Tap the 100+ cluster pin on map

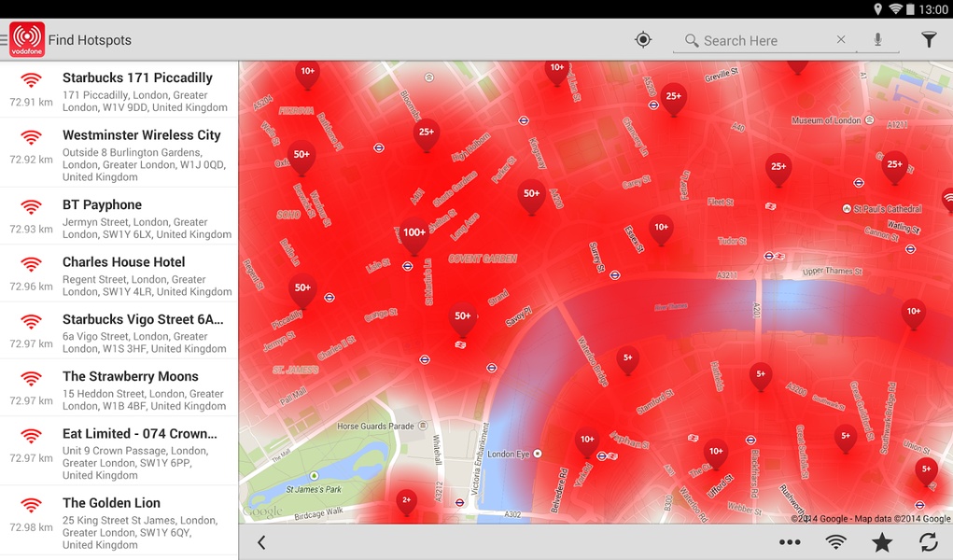[413, 236]
